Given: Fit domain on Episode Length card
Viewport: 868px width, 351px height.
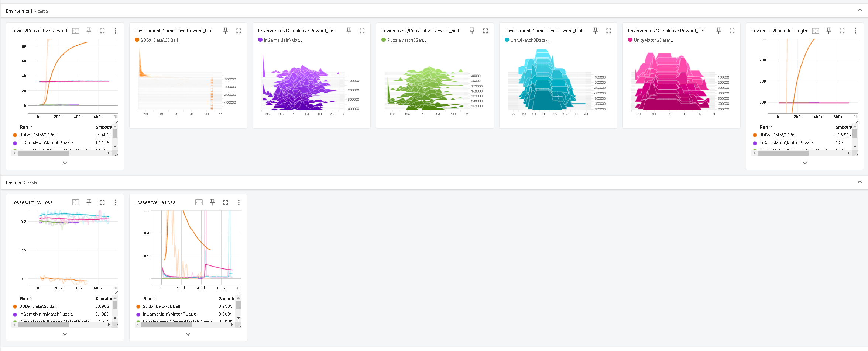Looking at the screenshot, I should [816, 31].
